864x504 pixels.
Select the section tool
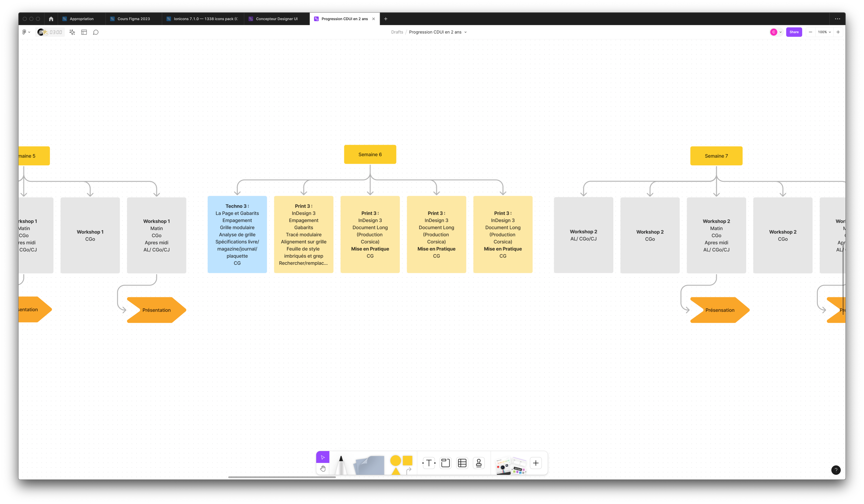[445, 463]
